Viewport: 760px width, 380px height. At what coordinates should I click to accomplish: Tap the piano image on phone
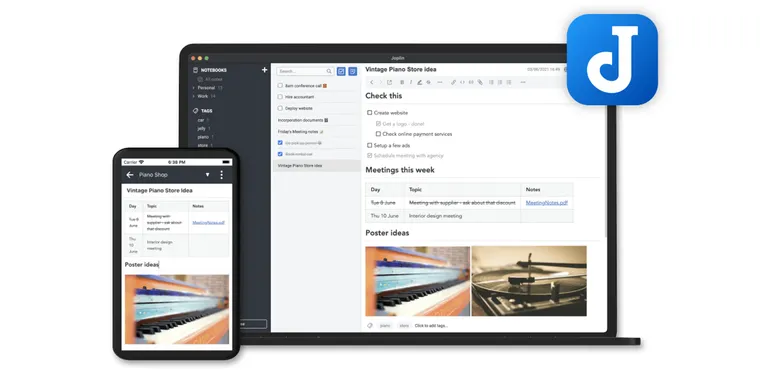coord(177,309)
